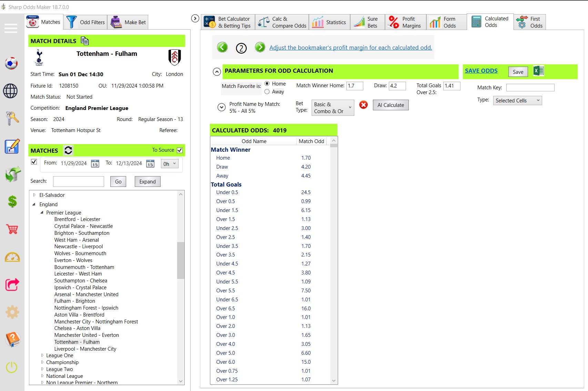This screenshot has width=588, height=391.
Task: Open the Bet Type dropdown
Action: tap(333, 108)
